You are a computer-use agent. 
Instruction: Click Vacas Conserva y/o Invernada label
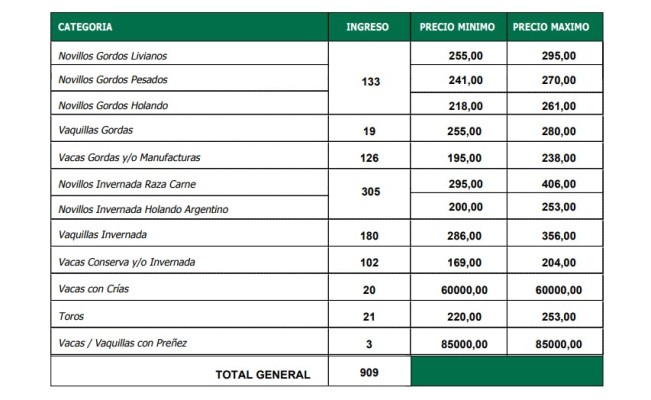(x=126, y=262)
